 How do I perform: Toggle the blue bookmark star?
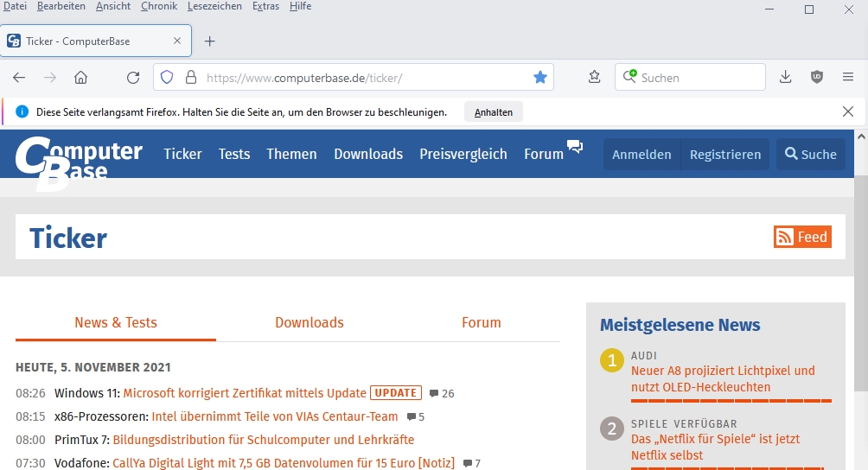540,78
